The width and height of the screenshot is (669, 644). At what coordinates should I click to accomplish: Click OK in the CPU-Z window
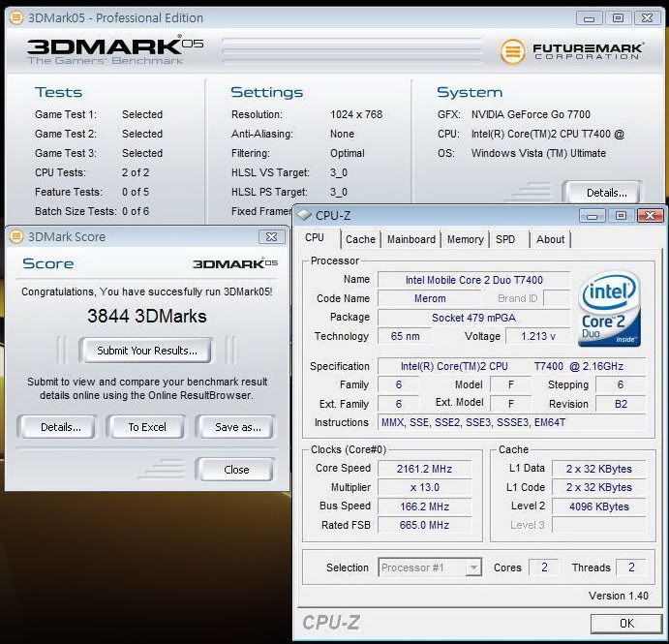coord(626,624)
